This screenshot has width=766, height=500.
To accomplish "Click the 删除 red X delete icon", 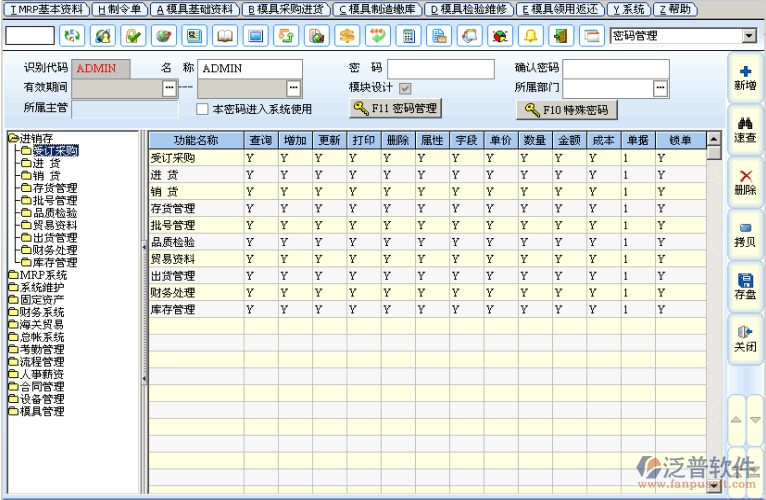I will (744, 181).
